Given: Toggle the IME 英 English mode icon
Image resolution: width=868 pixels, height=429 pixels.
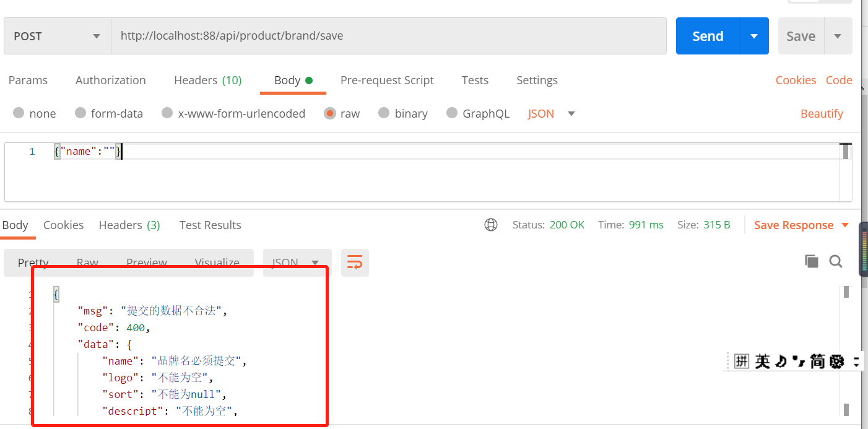Looking at the screenshot, I should [x=763, y=361].
